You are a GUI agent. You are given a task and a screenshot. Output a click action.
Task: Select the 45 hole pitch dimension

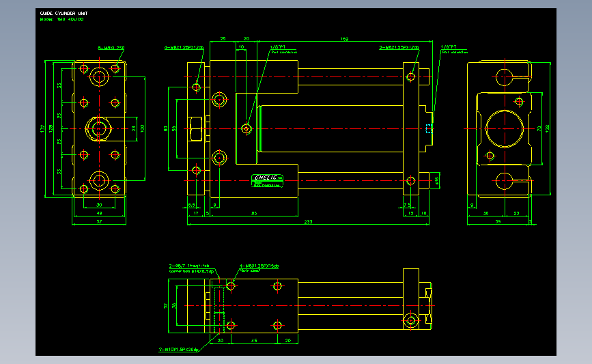[x=254, y=340]
